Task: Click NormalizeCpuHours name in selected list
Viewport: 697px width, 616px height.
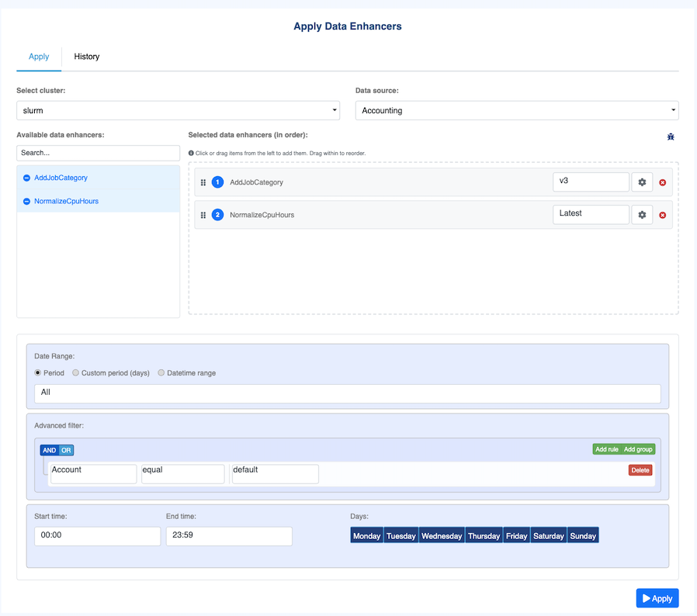Action: click(262, 215)
